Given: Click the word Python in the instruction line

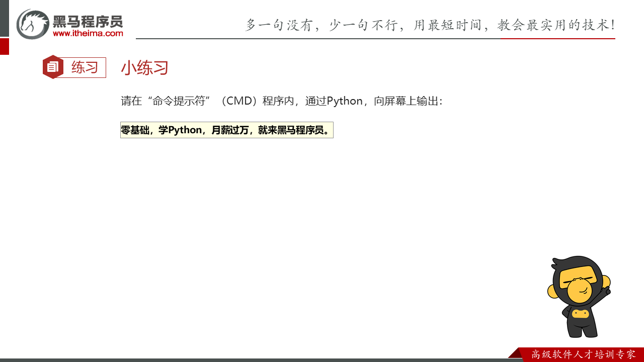Looking at the screenshot, I should [345, 101].
